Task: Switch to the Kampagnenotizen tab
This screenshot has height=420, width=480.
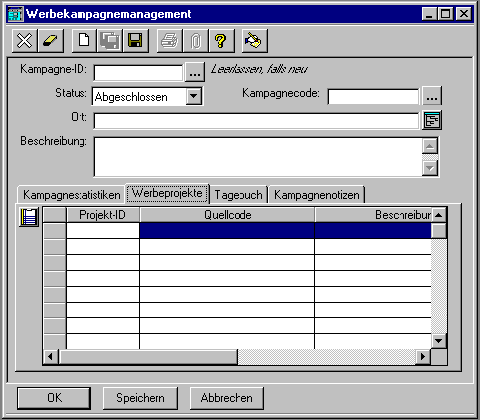Action: coord(317,195)
